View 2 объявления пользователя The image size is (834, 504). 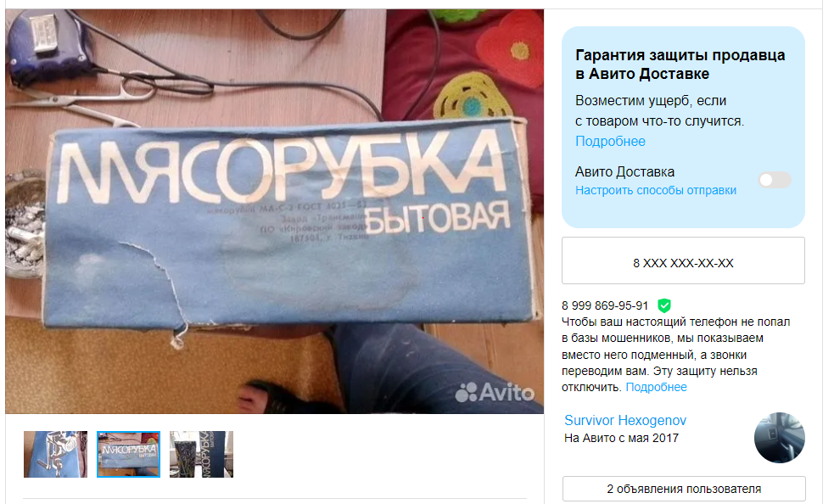point(684,489)
